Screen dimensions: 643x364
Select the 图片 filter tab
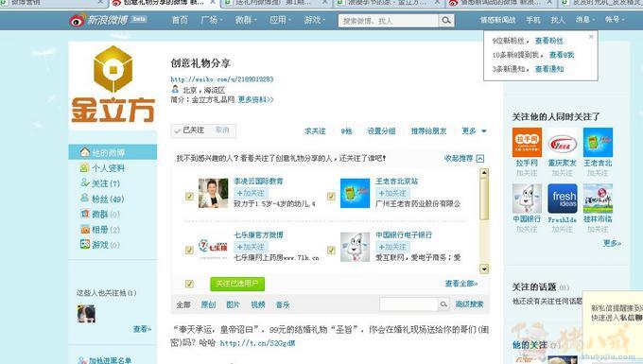click(x=233, y=304)
